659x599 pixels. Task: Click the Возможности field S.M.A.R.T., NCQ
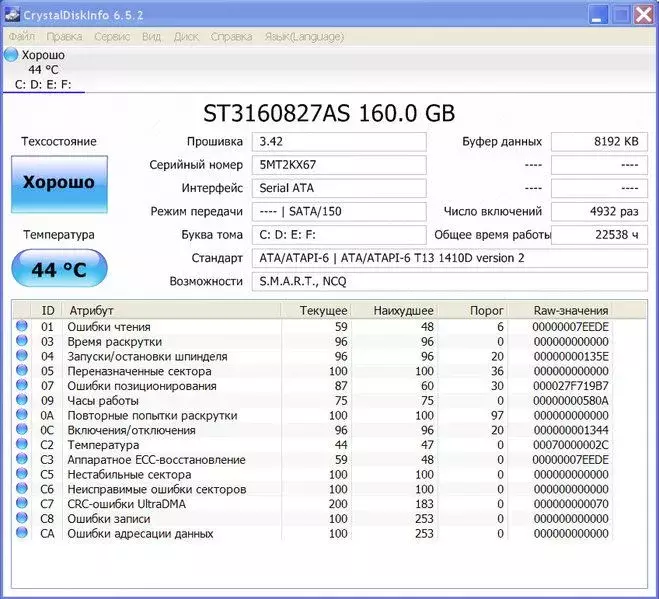click(x=450, y=281)
